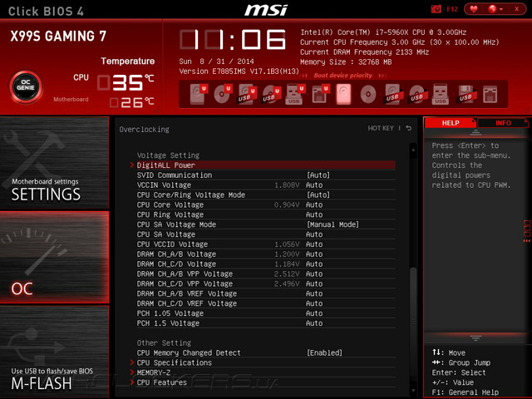Click the 'Other Setting' section heading
532x399 pixels.
pos(164,343)
